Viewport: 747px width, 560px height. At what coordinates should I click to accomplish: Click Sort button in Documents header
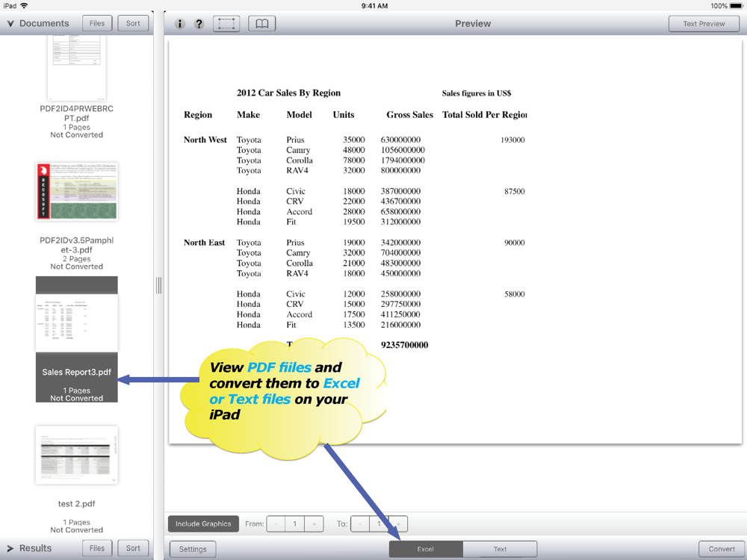pos(134,23)
